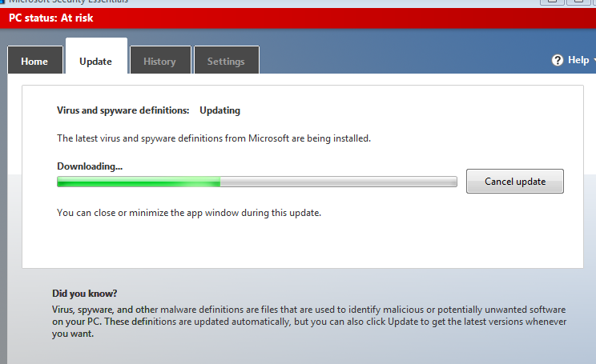Open the Help menu label

tap(578, 60)
